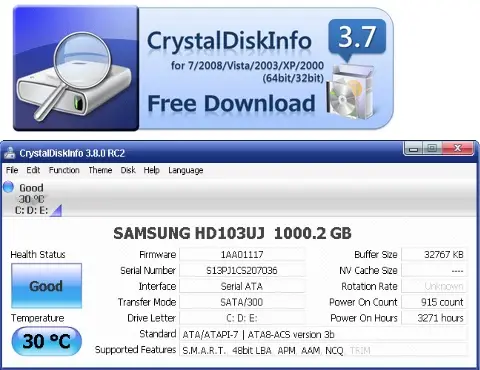480x370 pixels.
Task: Click the Buffer Size value 32767 KB
Action: coord(434,255)
